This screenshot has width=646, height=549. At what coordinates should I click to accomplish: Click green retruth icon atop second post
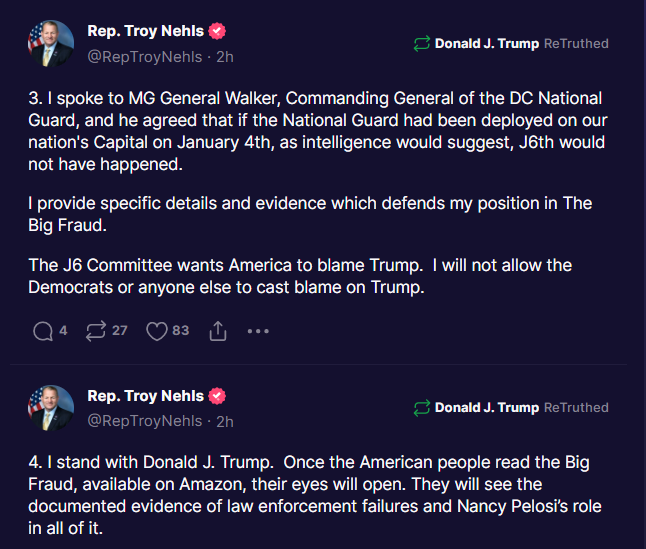coord(421,408)
